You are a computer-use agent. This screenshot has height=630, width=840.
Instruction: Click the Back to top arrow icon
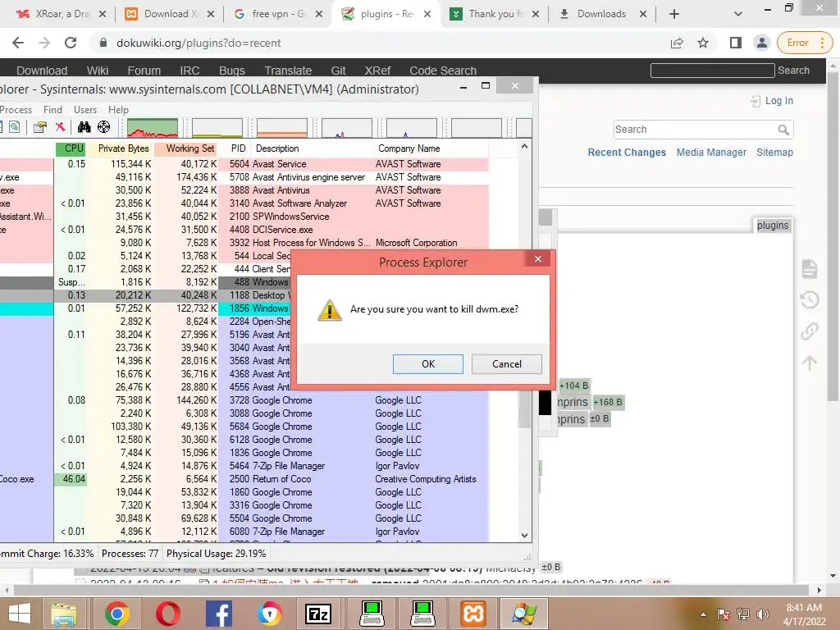point(809,363)
